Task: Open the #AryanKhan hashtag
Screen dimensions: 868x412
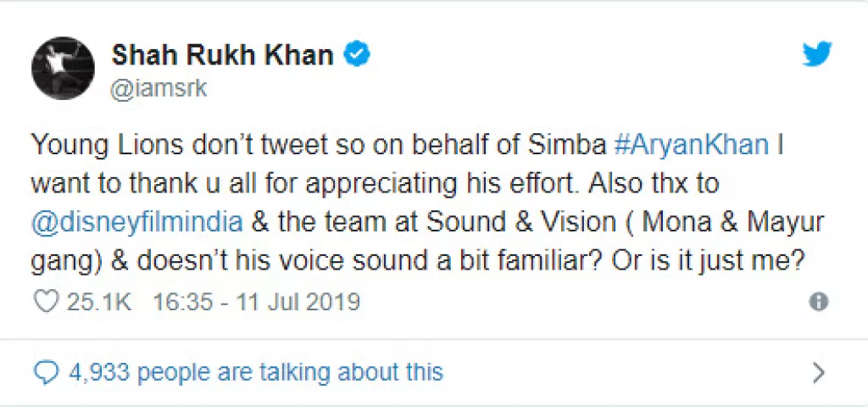Action: click(x=692, y=144)
